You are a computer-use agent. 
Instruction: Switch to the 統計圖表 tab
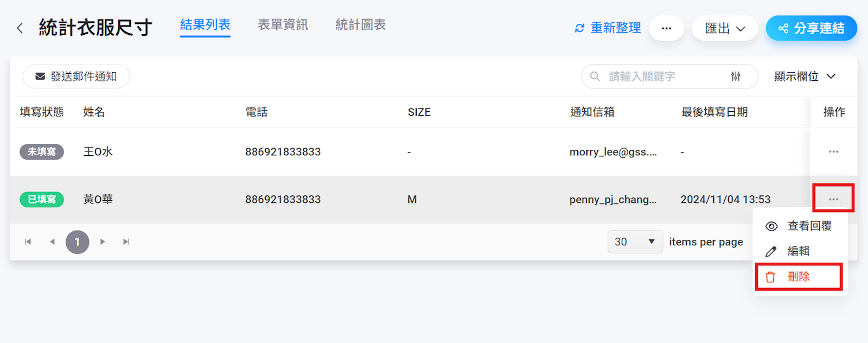[x=360, y=25]
